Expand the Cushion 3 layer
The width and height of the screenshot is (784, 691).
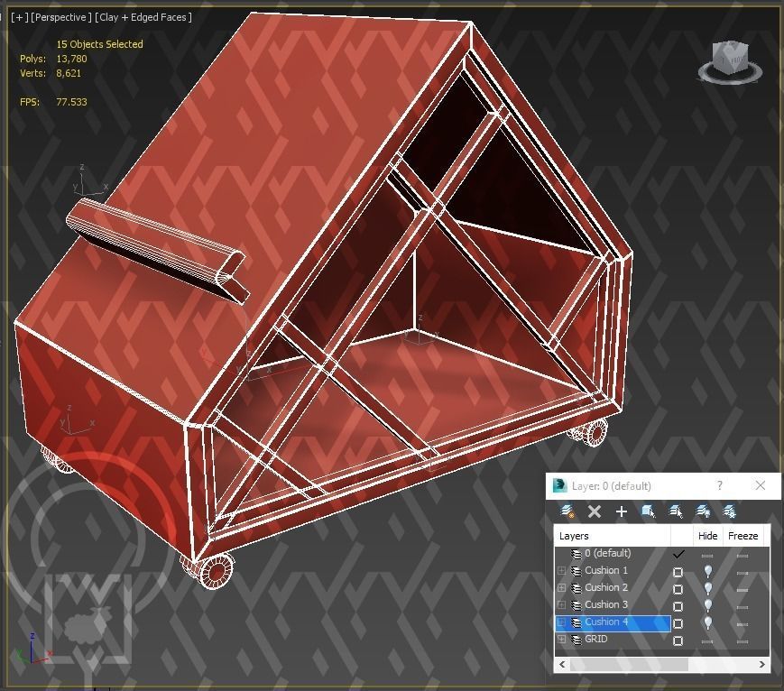(561, 605)
